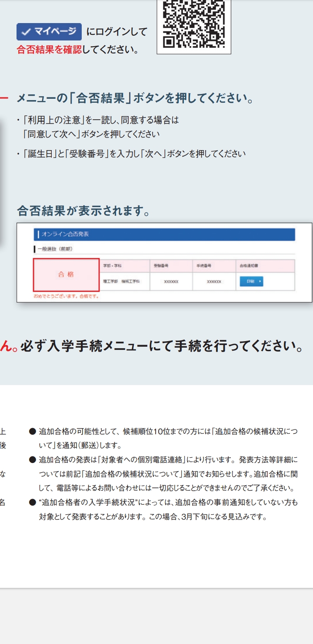Click the 一般選抜（前期） section label

55,249
